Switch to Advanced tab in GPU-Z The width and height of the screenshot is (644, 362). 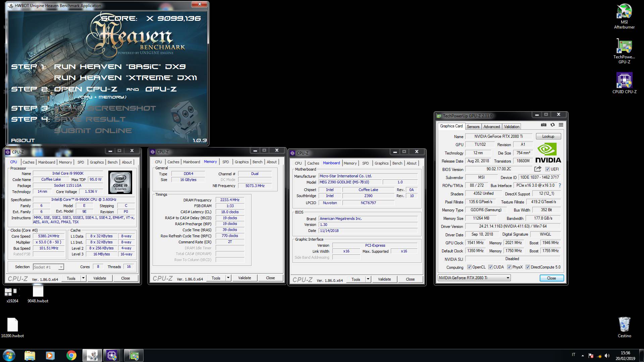pyautogui.click(x=492, y=127)
